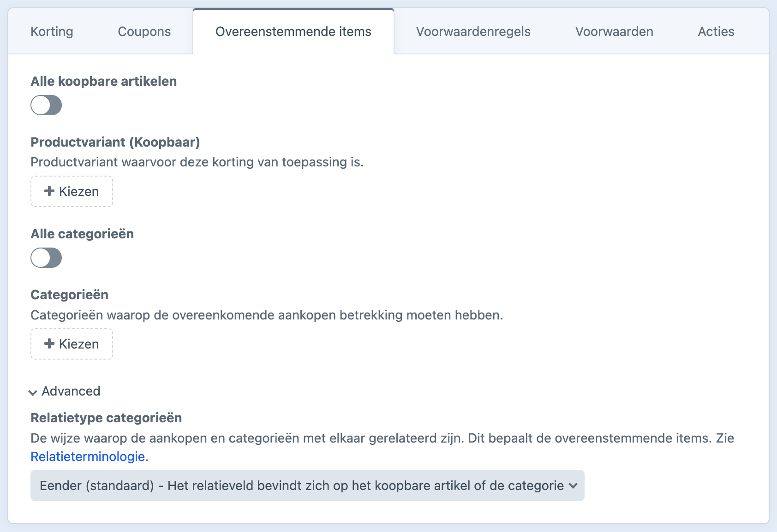Switch to the Voorwaarden tab
The image size is (777, 532).
(x=614, y=31)
